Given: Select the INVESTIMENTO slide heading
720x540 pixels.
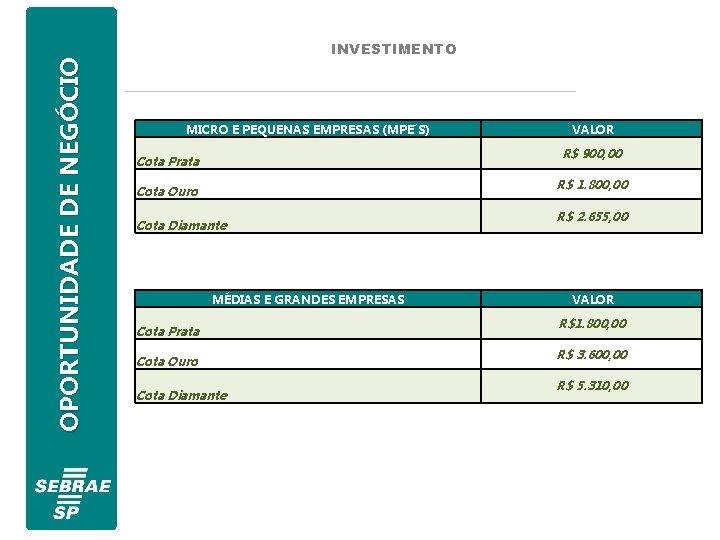Looking at the screenshot, I should coord(393,49).
